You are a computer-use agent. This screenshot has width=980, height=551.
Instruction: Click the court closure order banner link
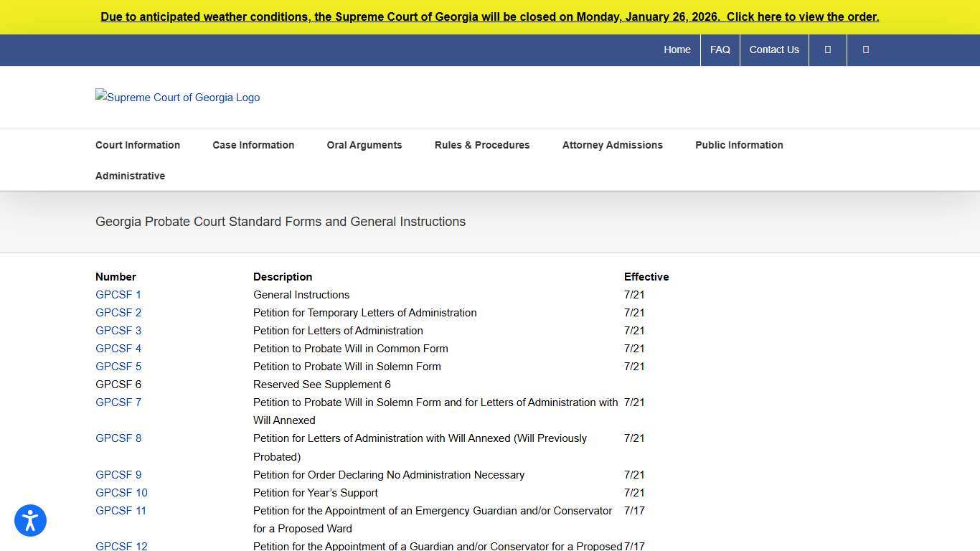[490, 17]
